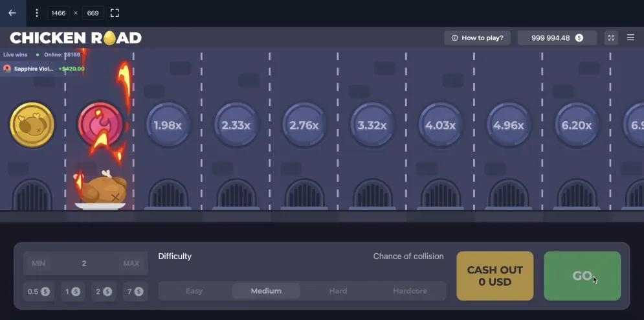Image resolution: width=644 pixels, height=320 pixels.
Task: Click the Sapphire Viol... live win entry
Action: point(44,69)
